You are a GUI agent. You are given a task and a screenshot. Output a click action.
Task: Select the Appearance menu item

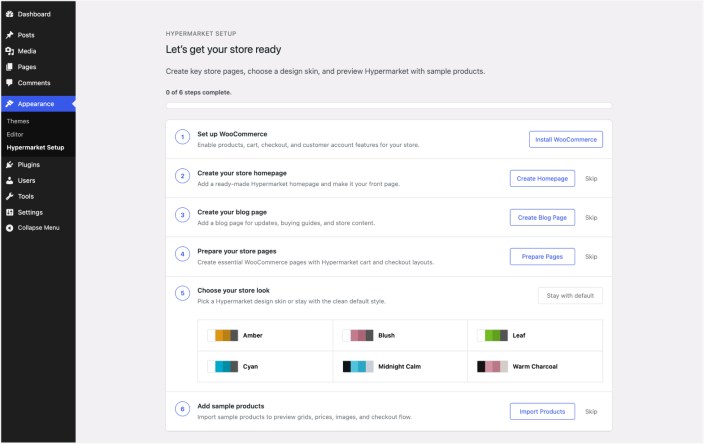tap(38, 104)
